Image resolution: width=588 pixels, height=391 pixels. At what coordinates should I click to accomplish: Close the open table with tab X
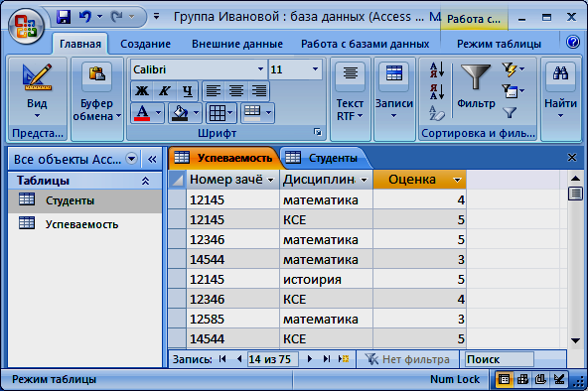(x=572, y=158)
